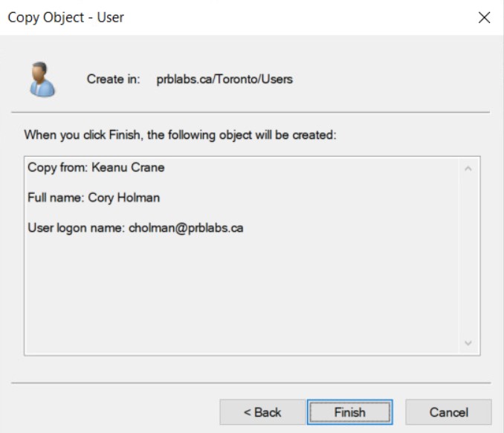504x433 pixels.
Task: Go back with the Back button
Action: [262, 411]
